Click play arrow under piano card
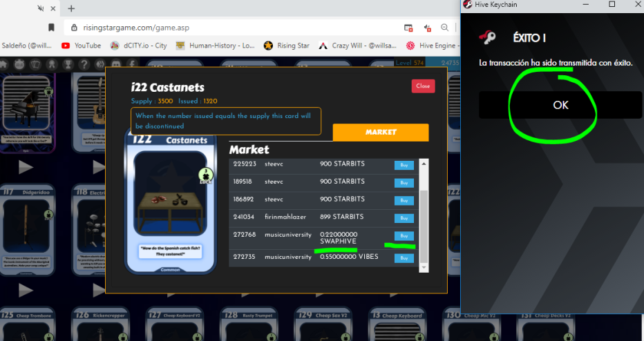The height and width of the screenshot is (341, 644). 26,167
